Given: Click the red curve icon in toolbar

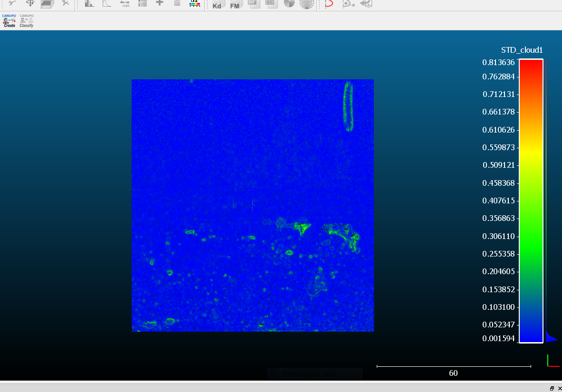Looking at the screenshot, I should [x=329, y=4].
